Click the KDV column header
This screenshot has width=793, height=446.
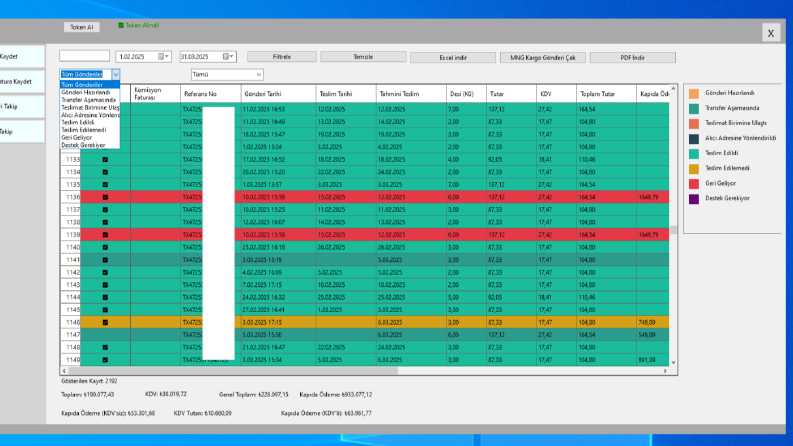click(x=556, y=94)
